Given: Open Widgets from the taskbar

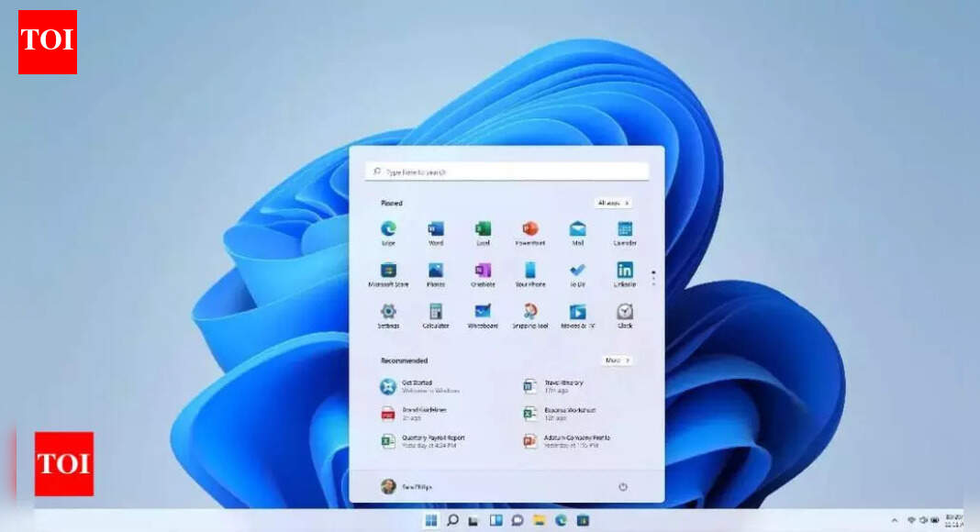Looking at the screenshot, I should (x=496, y=520).
